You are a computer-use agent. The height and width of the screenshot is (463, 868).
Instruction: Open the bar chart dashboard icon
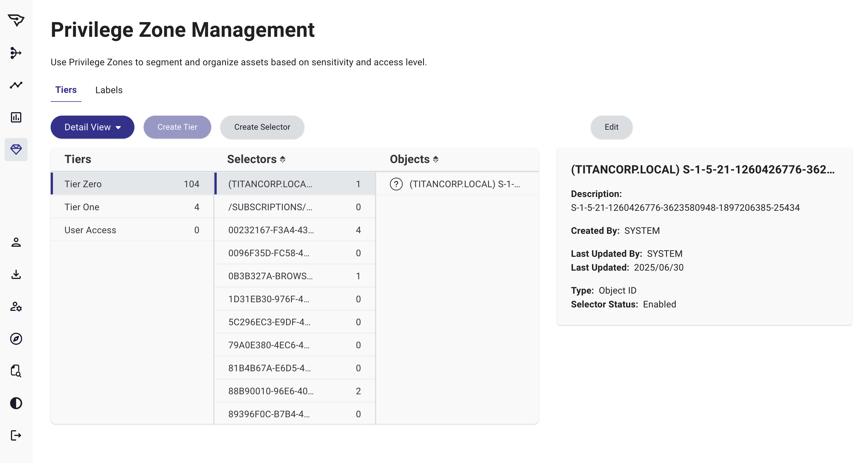[16, 117]
